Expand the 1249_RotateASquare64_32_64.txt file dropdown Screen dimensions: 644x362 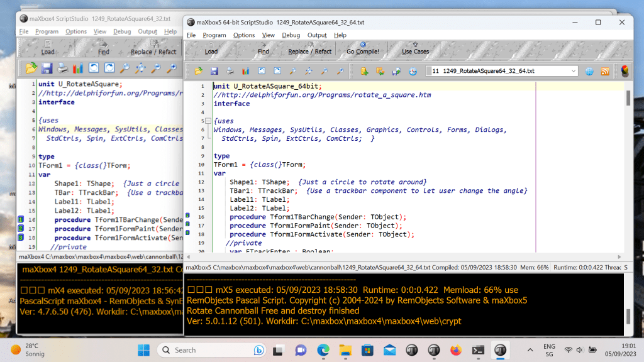tap(573, 71)
